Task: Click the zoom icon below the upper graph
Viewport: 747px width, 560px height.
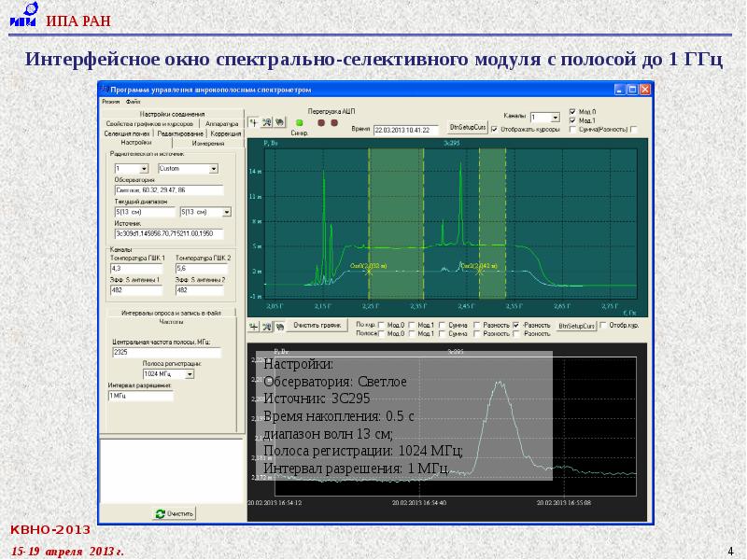Action: pos(265,327)
